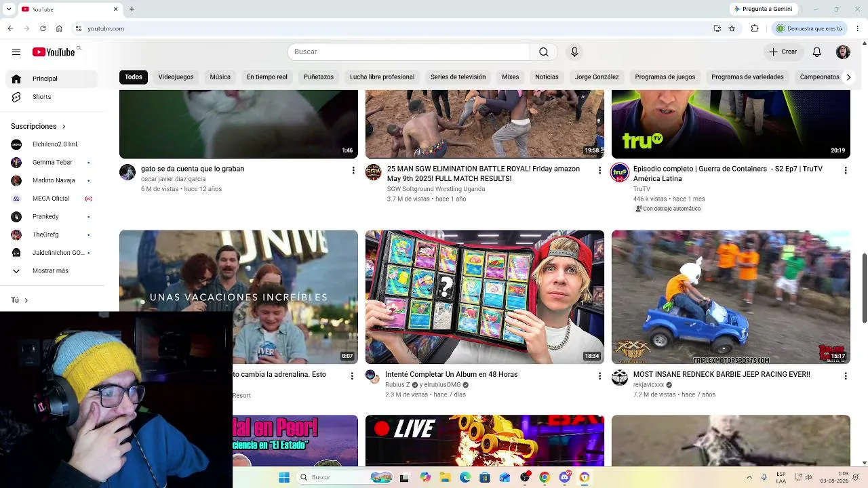Click 'Demuestra que eres tú' button
Viewport: 868px width, 488px height.
point(809,28)
